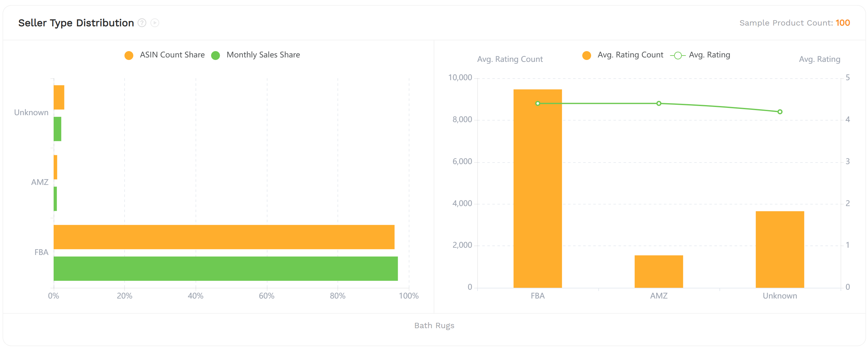Screen dimensions: 868x349
Task: Click the Unknown avg. rating count column
Action: click(780, 250)
